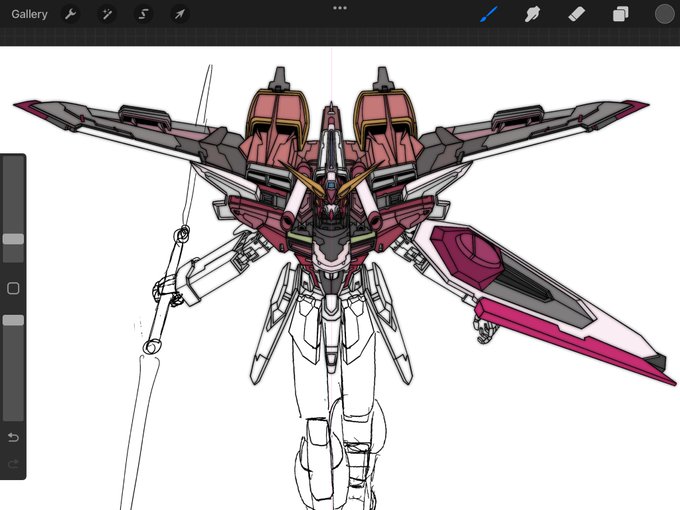Open the Layers panel
680x510 pixels.
[621, 14]
